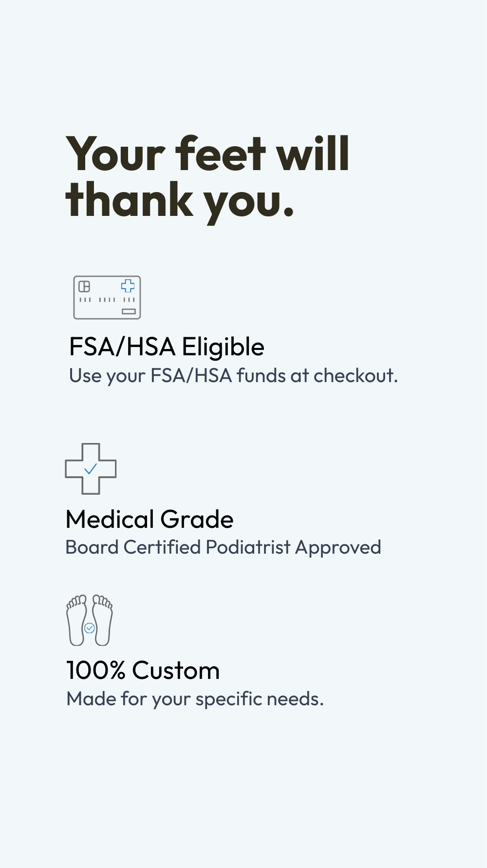Click the blue medical plus on the card icon
Viewport: 487px width, 868px height.
[128, 286]
